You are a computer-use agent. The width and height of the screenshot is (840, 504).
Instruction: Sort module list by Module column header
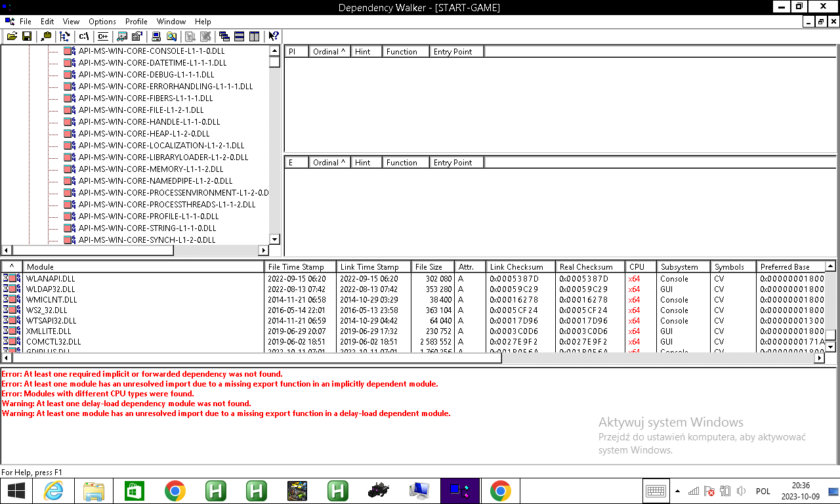pyautogui.click(x=143, y=266)
